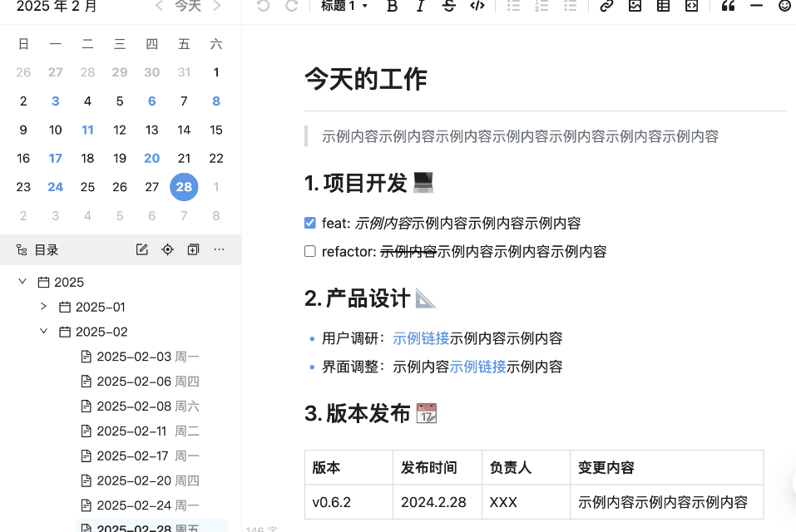
Task: Locate current note with target icon
Action: [x=167, y=249]
